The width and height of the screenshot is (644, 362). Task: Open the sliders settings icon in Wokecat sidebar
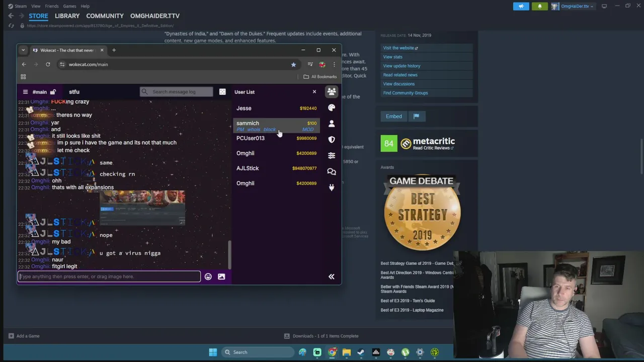[332, 155]
